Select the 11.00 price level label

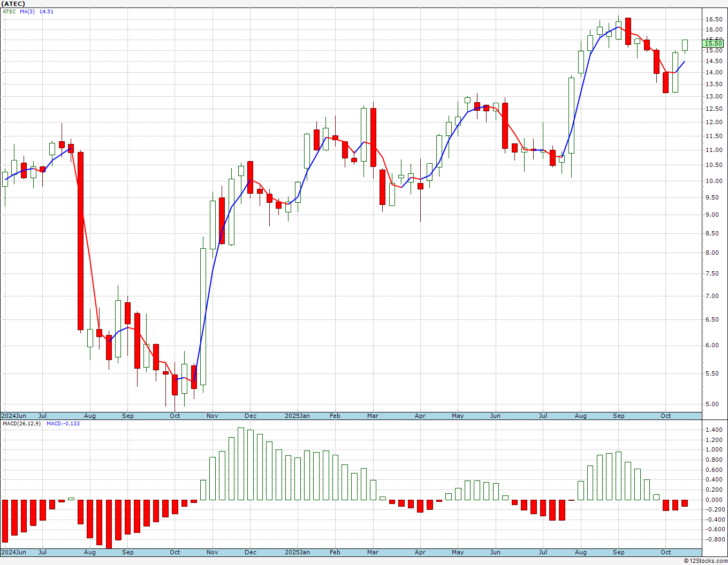pyautogui.click(x=714, y=150)
